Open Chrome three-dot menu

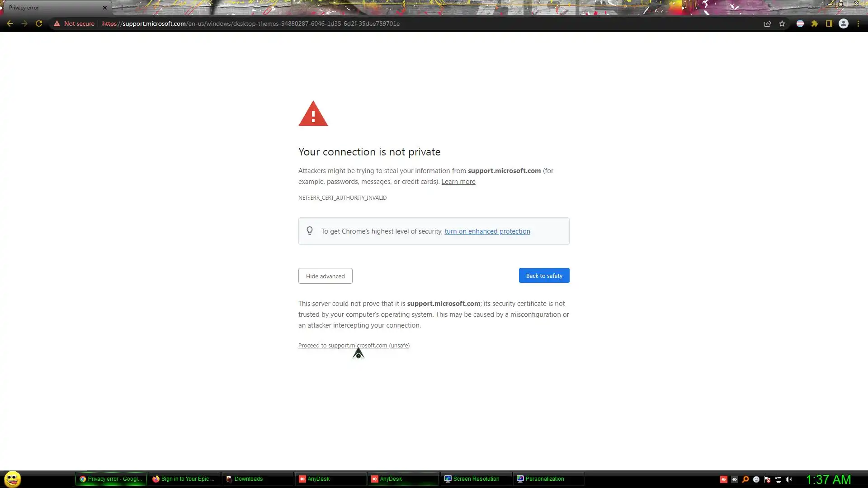click(x=858, y=23)
